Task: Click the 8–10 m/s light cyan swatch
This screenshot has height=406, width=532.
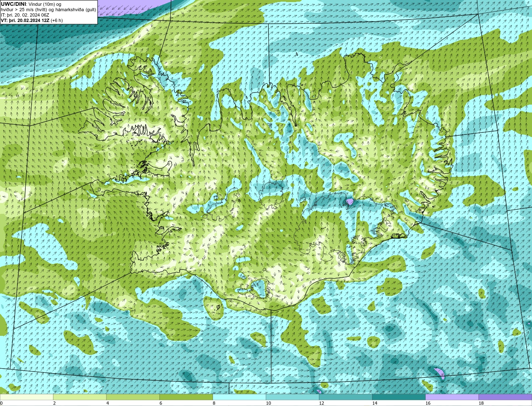Action: click(x=239, y=397)
